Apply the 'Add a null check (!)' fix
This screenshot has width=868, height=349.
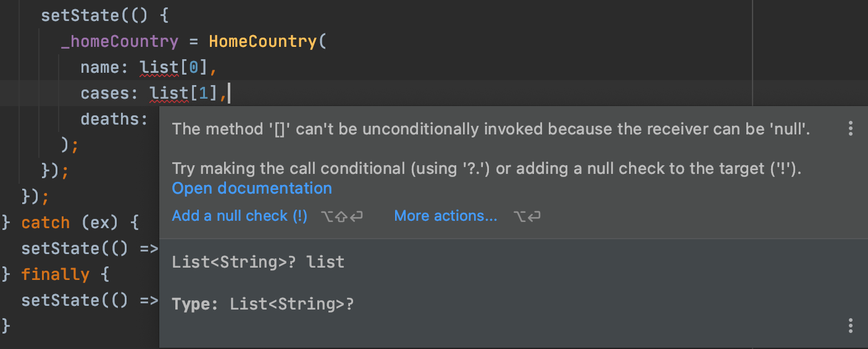(x=240, y=216)
